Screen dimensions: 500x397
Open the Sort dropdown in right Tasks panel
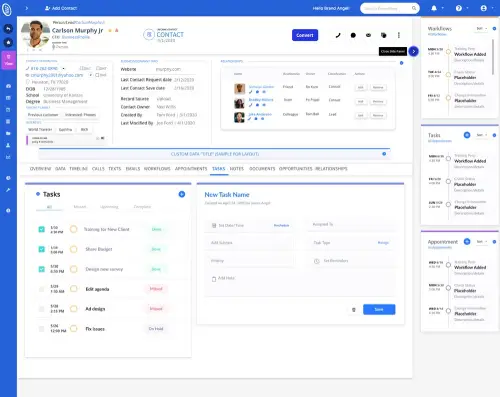482,135
